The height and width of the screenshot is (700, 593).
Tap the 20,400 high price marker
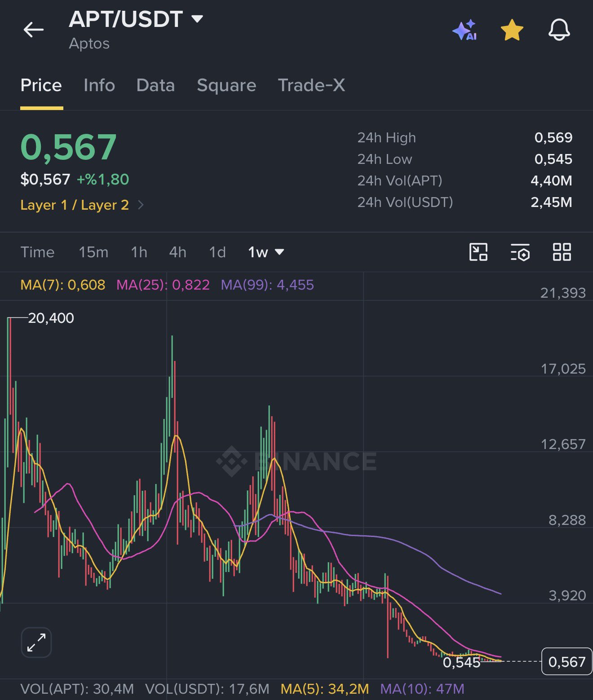pyautogui.click(x=51, y=318)
